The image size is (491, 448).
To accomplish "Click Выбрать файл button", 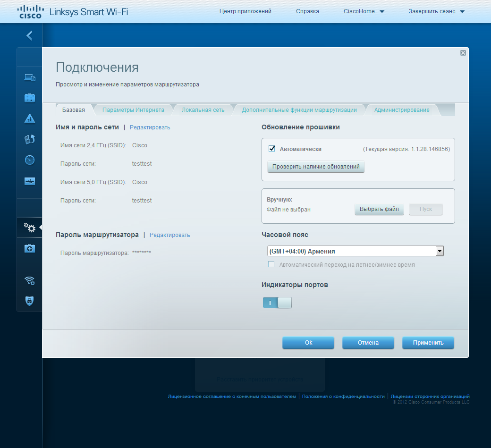I will pos(379,209).
